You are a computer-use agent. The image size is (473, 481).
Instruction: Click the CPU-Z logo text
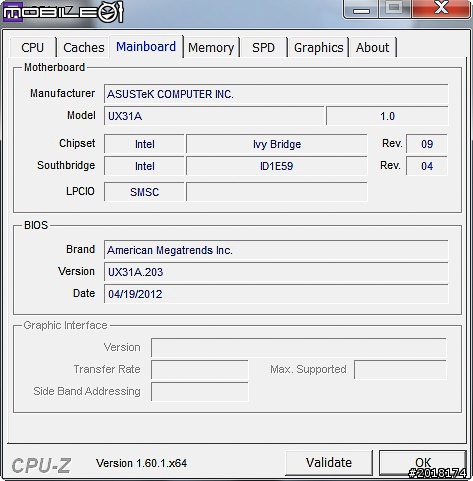pos(41,465)
